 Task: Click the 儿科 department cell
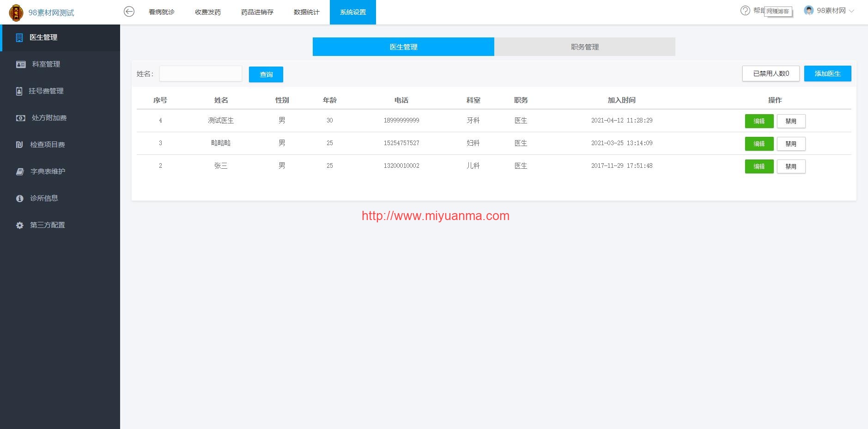(473, 165)
